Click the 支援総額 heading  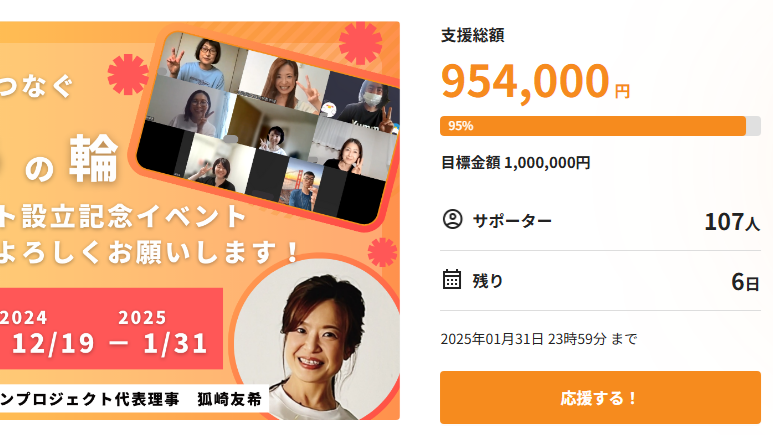coord(472,36)
